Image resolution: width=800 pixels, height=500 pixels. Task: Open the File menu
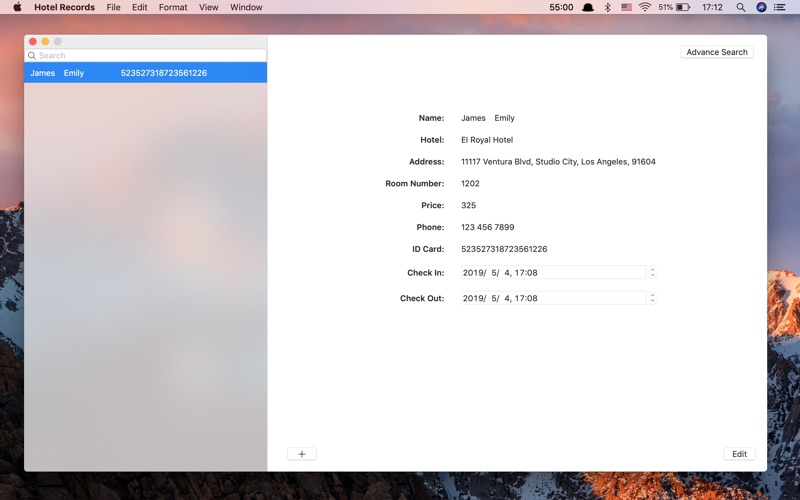[113, 7]
